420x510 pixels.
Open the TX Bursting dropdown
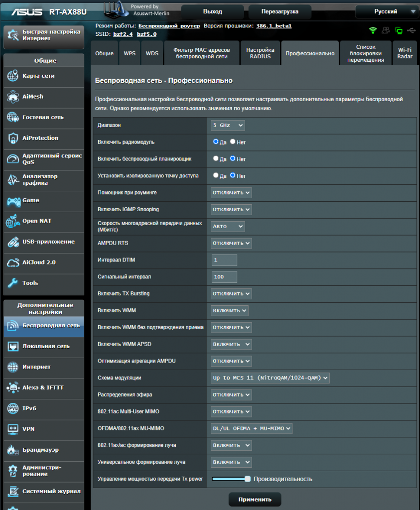pyautogui.click(x=231, y=294)
